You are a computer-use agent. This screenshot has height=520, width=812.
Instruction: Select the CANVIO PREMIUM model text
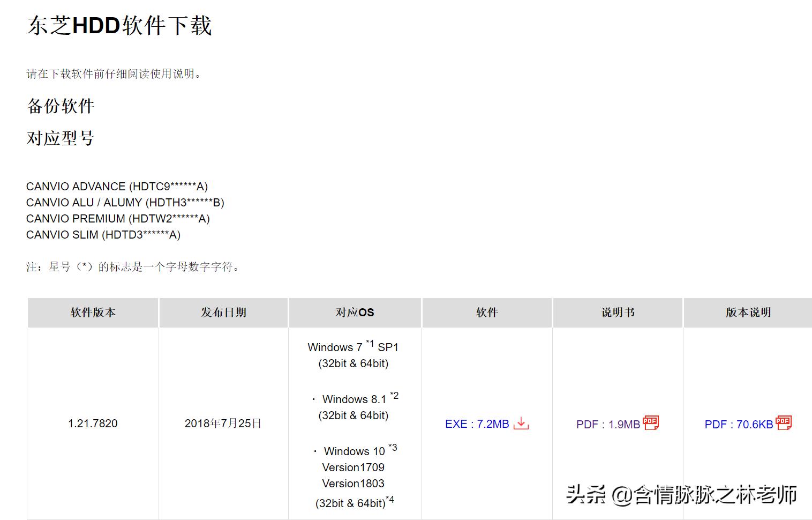(118, 219)
